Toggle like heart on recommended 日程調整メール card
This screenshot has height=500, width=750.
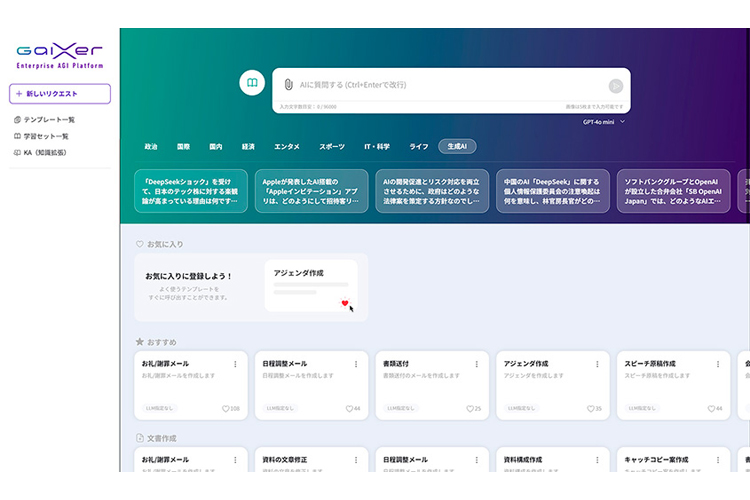click(349, 409)
